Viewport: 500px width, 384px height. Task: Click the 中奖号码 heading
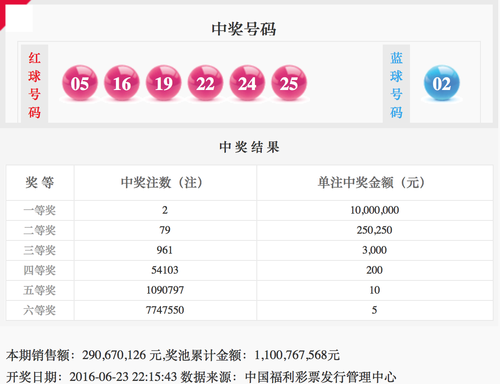(244, 29)
